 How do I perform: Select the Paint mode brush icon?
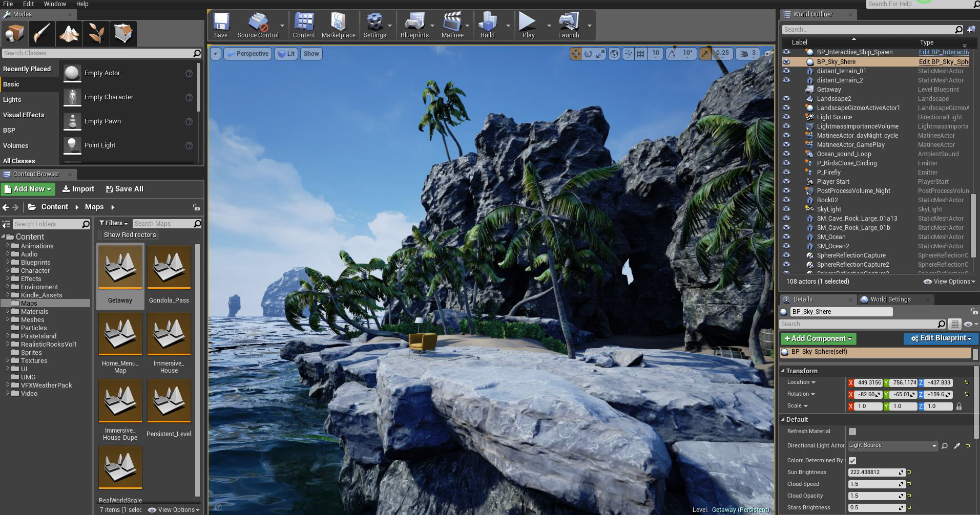click(41, 34)
